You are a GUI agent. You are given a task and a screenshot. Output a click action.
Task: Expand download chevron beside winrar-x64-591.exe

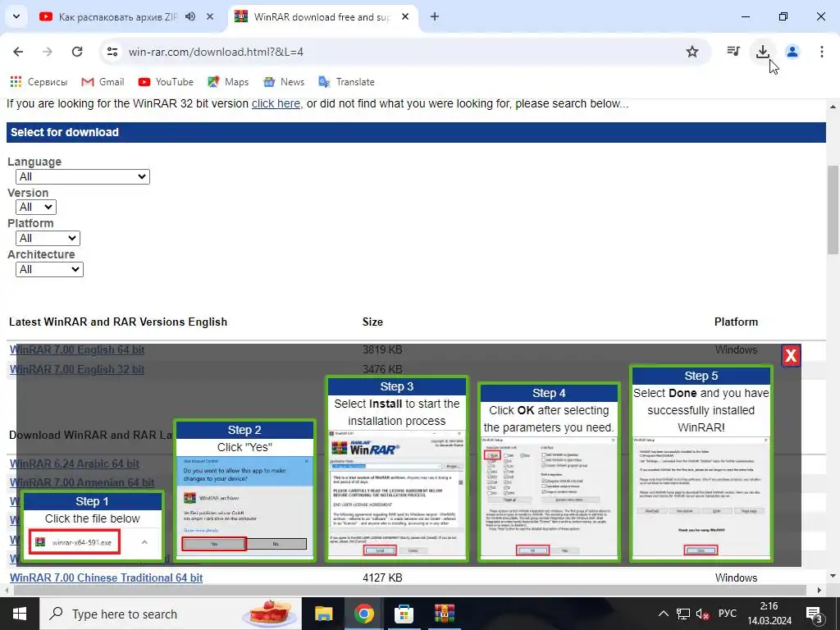click(x=144, y=542)
